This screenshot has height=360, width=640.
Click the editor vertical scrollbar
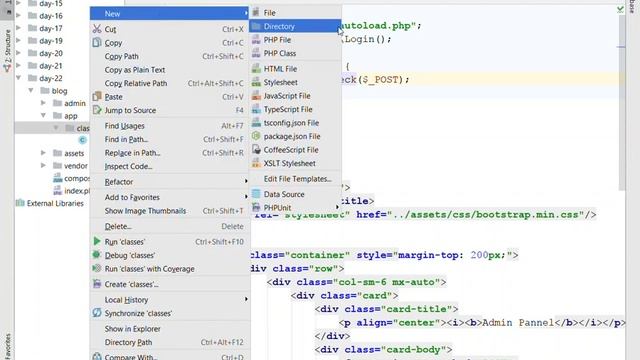pyautogui.click(x=621, y=102)
